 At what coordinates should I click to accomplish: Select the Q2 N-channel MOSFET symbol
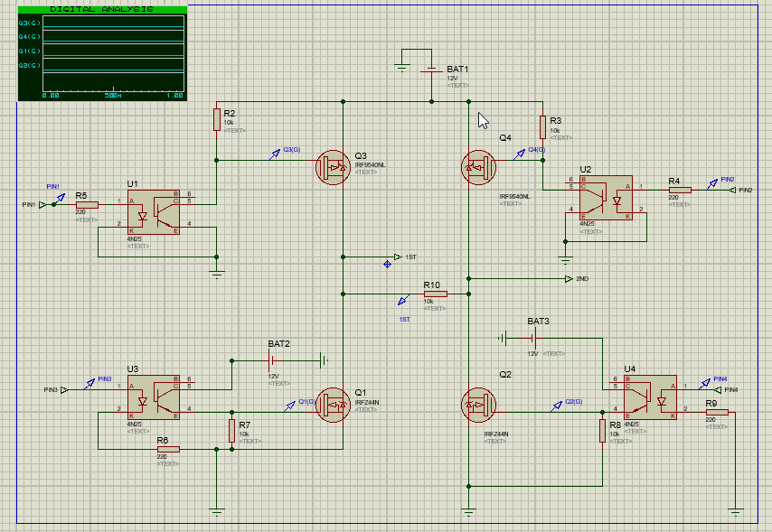[478, 405]
